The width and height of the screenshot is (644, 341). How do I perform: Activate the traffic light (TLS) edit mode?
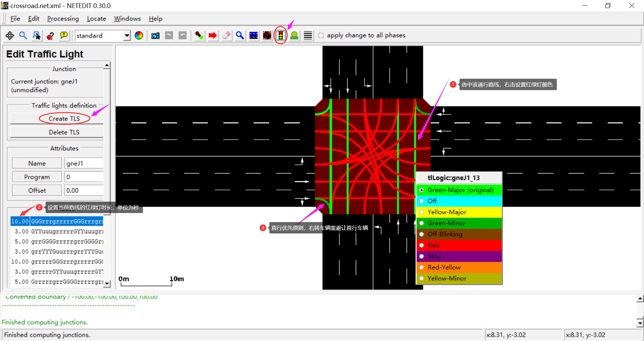tap(280, 35)
